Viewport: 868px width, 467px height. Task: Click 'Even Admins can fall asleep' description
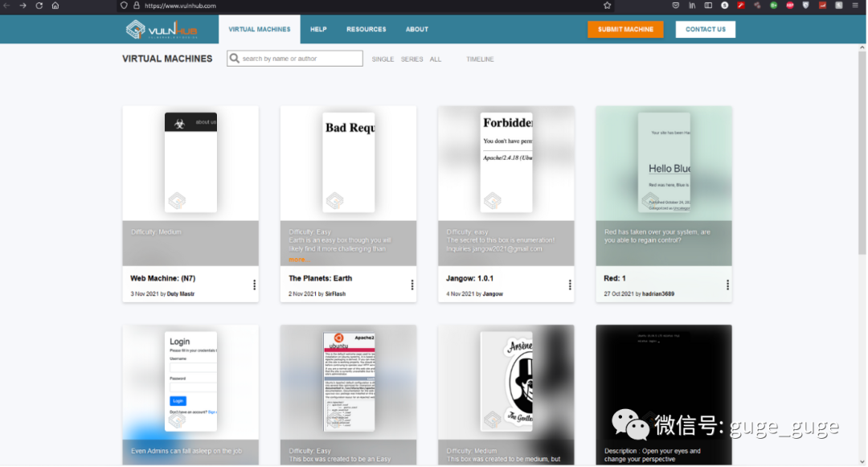[186, 451]
